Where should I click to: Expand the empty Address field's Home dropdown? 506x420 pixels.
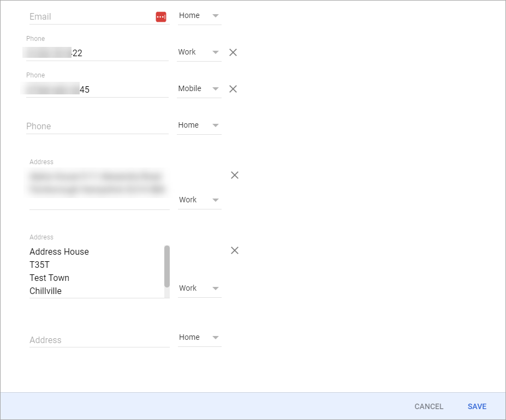pos(199,338)
